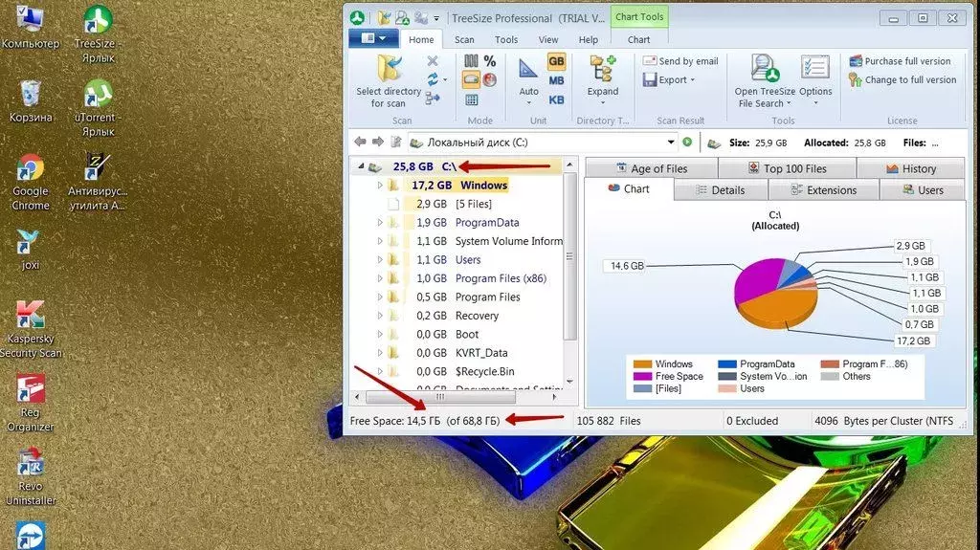Viewport: 980px width, 550px height.
Task: Enable the highlighted disk allocated-space mode
Action: pyautogui.click(x=471, y=79)
